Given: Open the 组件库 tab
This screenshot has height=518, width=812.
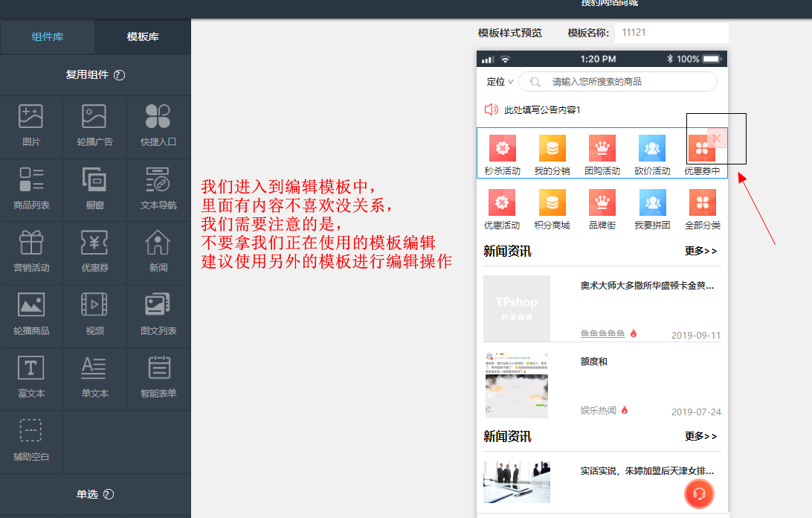Looking at the screenshot, I should 48,36.
